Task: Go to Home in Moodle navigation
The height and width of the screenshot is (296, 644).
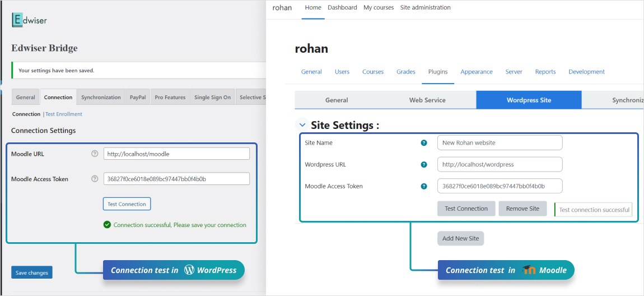Action: (313, 7)
